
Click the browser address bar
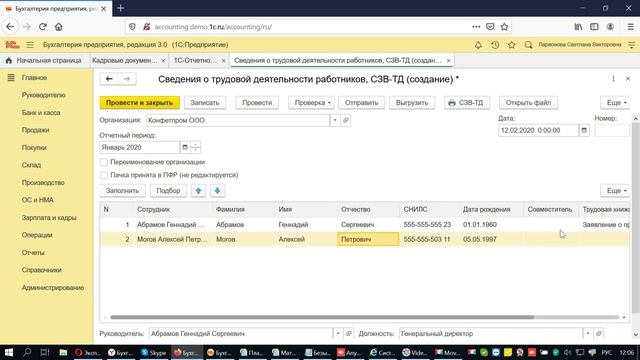310,27
